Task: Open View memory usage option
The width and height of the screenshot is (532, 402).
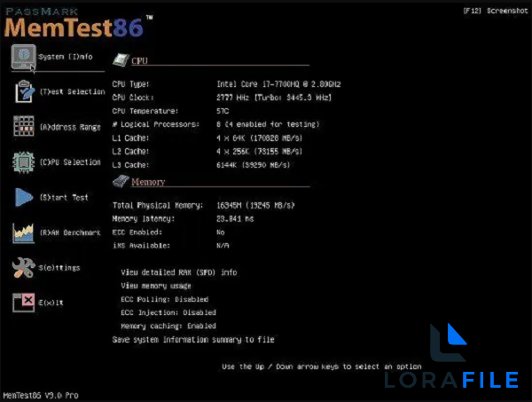Action: pyautogui.click(x=156, y=286)
